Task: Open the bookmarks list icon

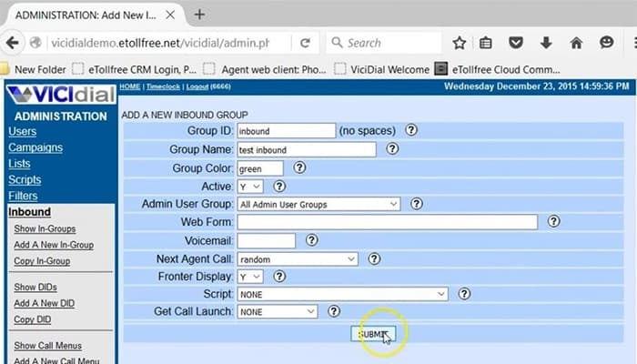Action: click(x=485, y=43)
